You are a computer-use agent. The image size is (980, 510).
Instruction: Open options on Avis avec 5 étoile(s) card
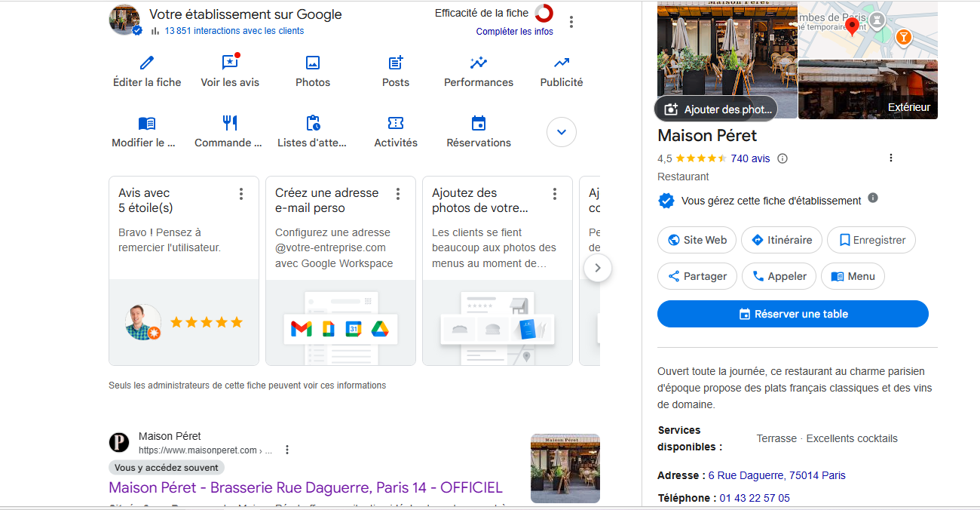click(241, 194)
